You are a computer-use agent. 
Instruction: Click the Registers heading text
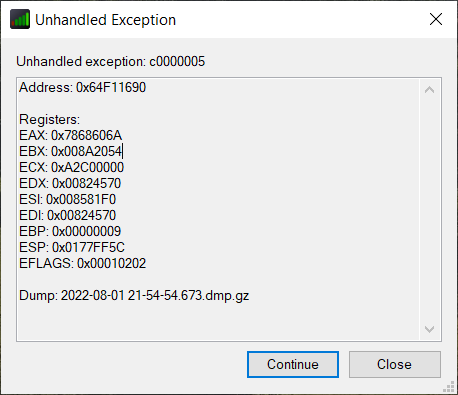(x=49, y=119)
